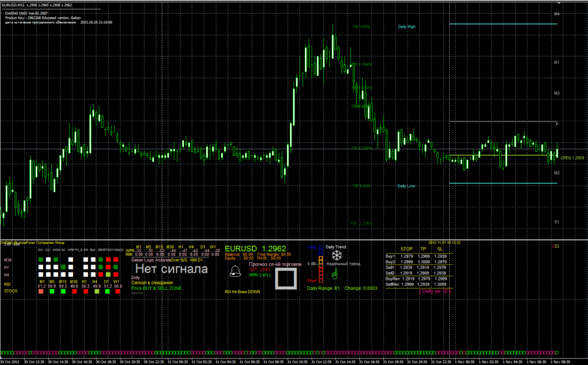This screenshot has width=588, height=365.
Task: Click the 'Нет сигнала' signal text
Action: pos(171,269)
